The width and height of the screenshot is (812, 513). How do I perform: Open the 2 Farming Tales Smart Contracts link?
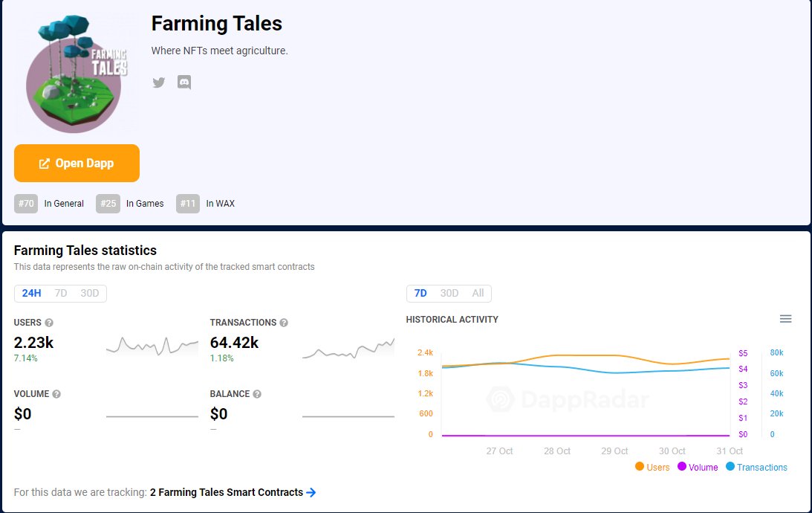[227, 492]
